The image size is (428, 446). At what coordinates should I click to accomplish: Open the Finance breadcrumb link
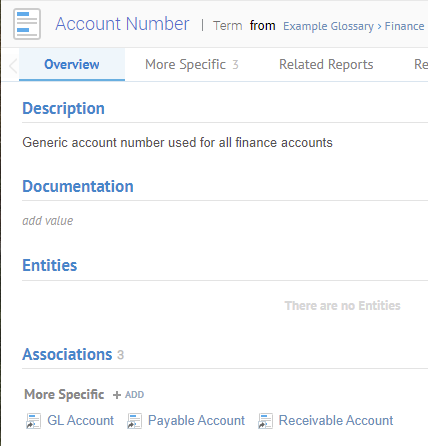click(x=404, y=26)
